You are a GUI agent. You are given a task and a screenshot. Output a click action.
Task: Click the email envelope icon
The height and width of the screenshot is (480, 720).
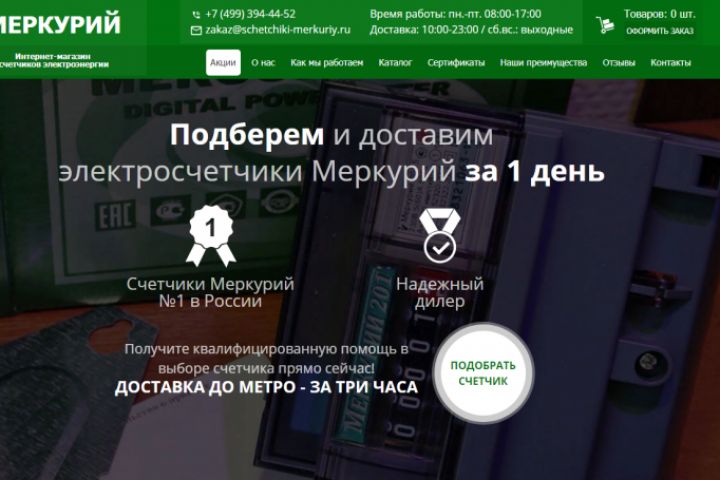click(196, 30)
